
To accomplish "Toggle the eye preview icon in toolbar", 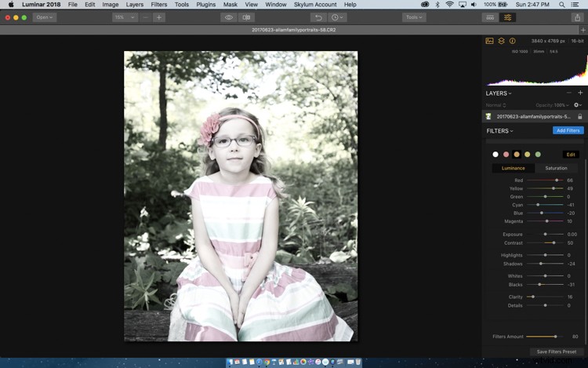I will 228,17.
